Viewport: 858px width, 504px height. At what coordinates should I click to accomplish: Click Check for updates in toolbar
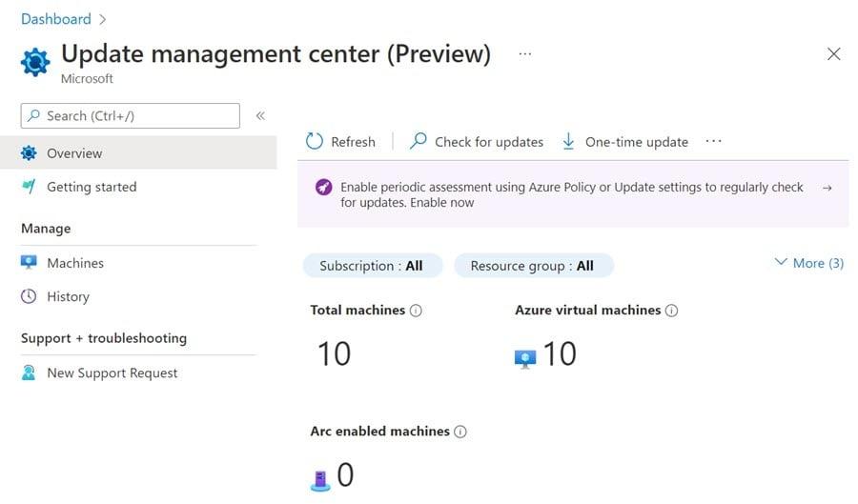476,142
